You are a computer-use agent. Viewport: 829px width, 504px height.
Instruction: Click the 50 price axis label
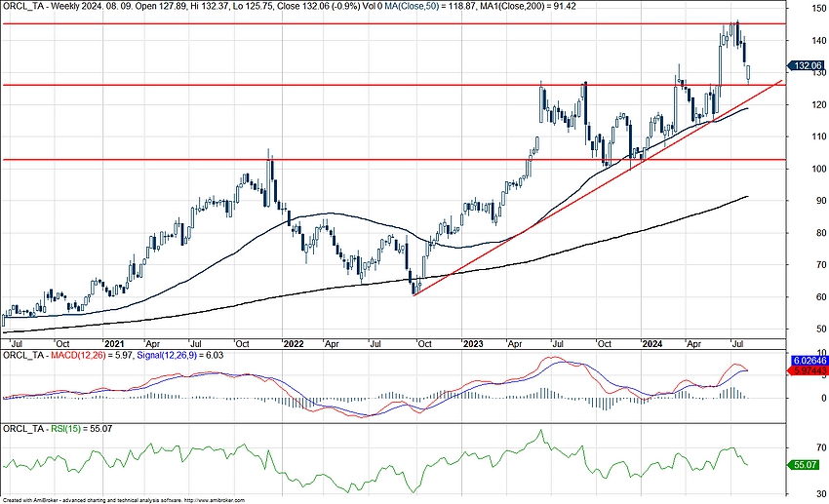[x=821, y=330]
